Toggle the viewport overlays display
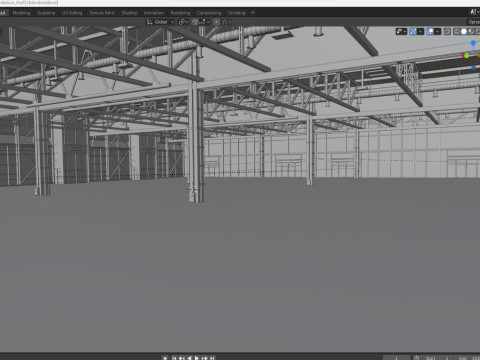 (x=430, y=31)
